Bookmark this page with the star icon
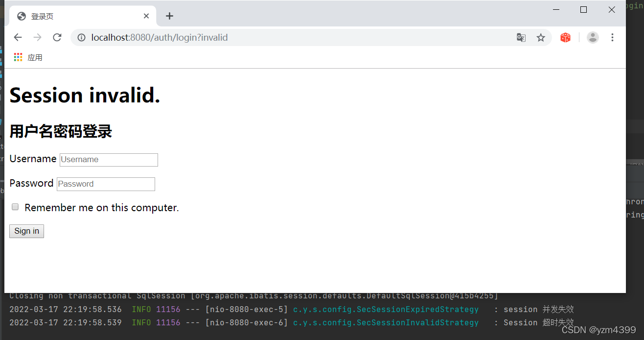The image size is (644, 340). click(541, 38)
